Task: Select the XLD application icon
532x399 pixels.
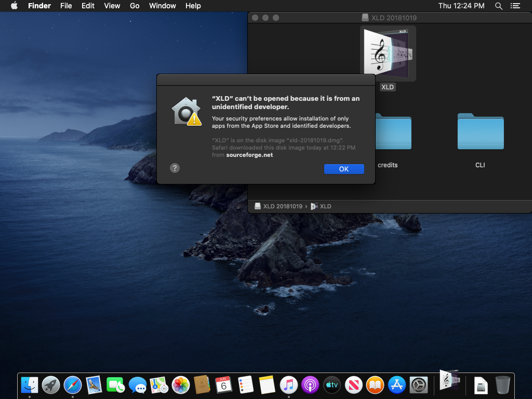Action: 388,54
